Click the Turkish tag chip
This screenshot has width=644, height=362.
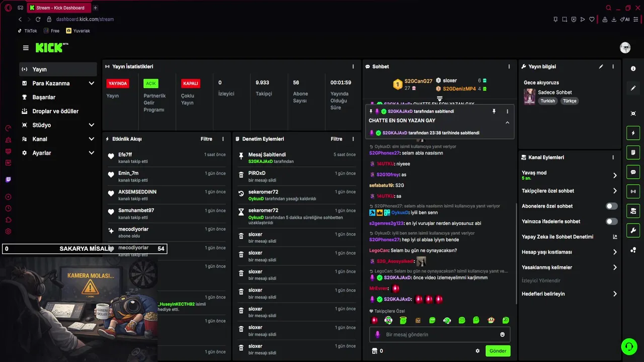[x=548, y=101]
